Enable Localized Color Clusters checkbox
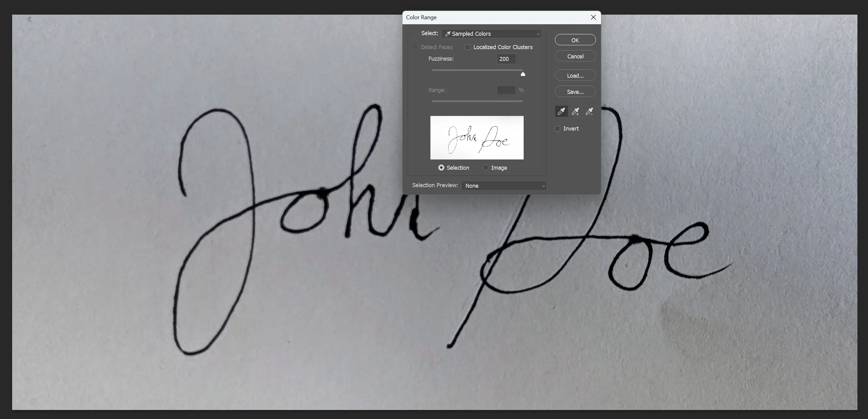The width and height of the screenshot is (868, 419). coord(468,47)
